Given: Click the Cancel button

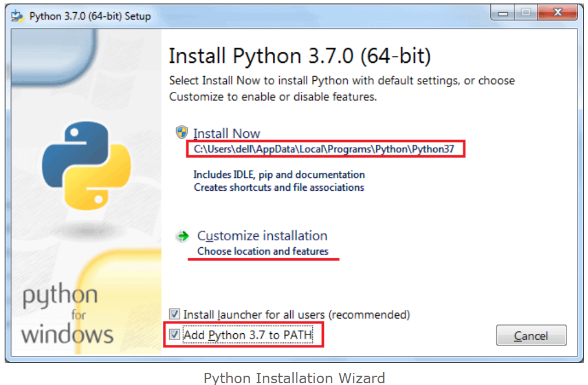Looking at the screenshot, I should coord(531,335).
